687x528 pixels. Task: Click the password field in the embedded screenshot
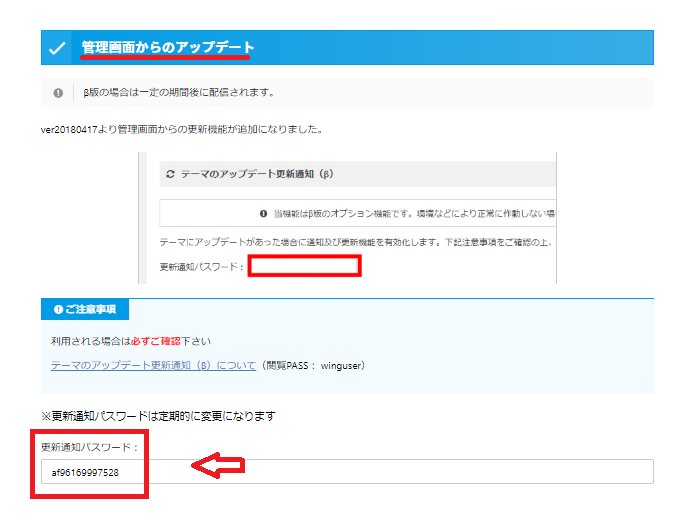[305, 266]
